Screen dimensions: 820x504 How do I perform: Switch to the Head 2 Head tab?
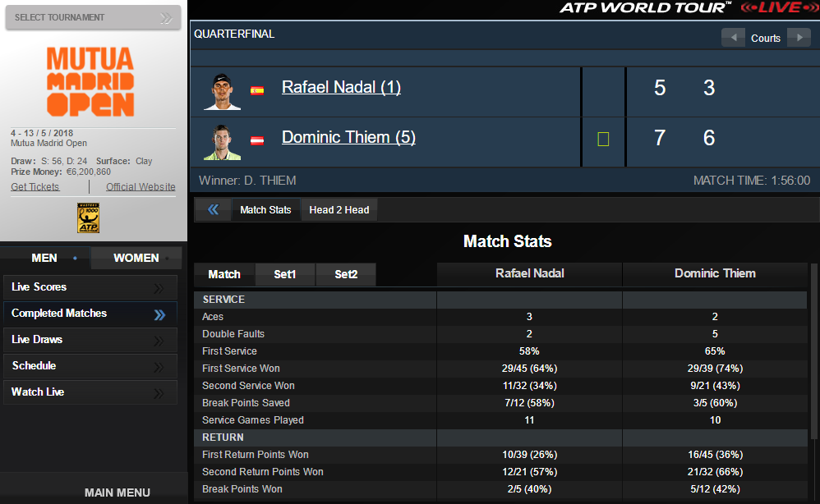click(x=339, y=210)
